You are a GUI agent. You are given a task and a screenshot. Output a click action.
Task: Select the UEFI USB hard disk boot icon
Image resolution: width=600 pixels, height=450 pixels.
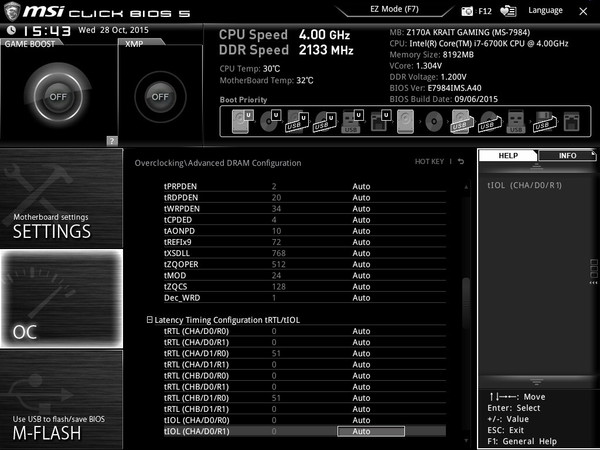(x=297, y=121)
